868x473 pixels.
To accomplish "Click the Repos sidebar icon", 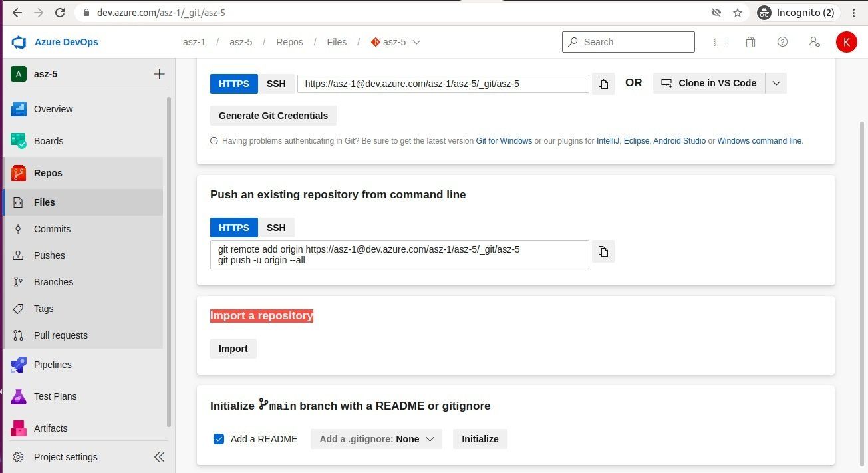I will pyautogui.click(x=19, y=173).
